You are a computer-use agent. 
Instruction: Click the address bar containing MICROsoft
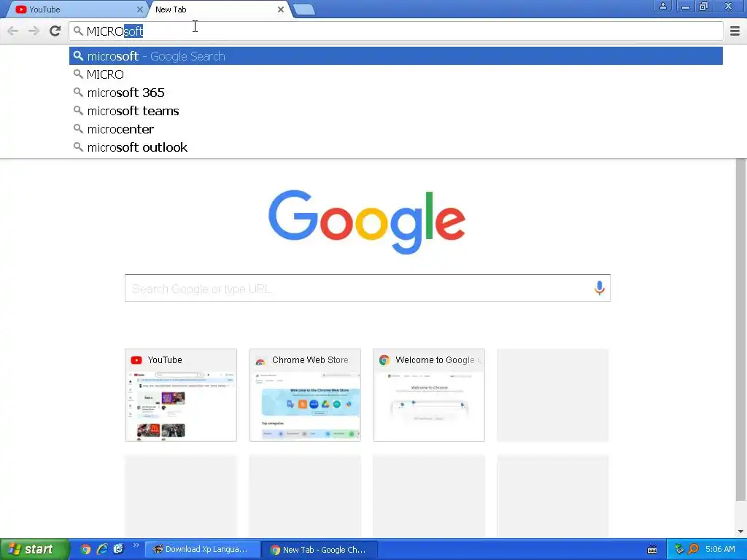click(x=396, y=31)
